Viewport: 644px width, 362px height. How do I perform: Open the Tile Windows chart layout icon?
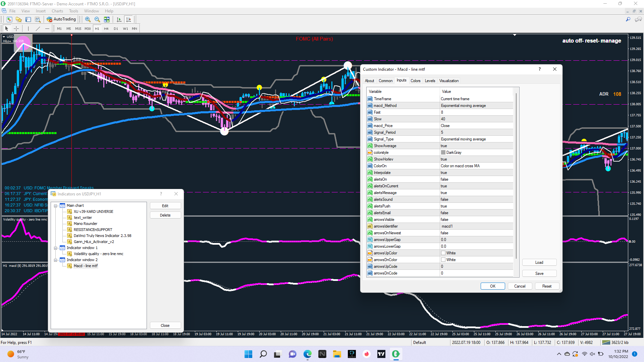click(107, 19)
